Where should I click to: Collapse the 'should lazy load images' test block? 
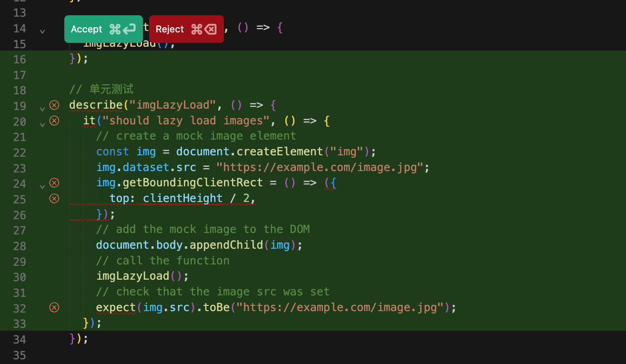[x=42, y=124]
